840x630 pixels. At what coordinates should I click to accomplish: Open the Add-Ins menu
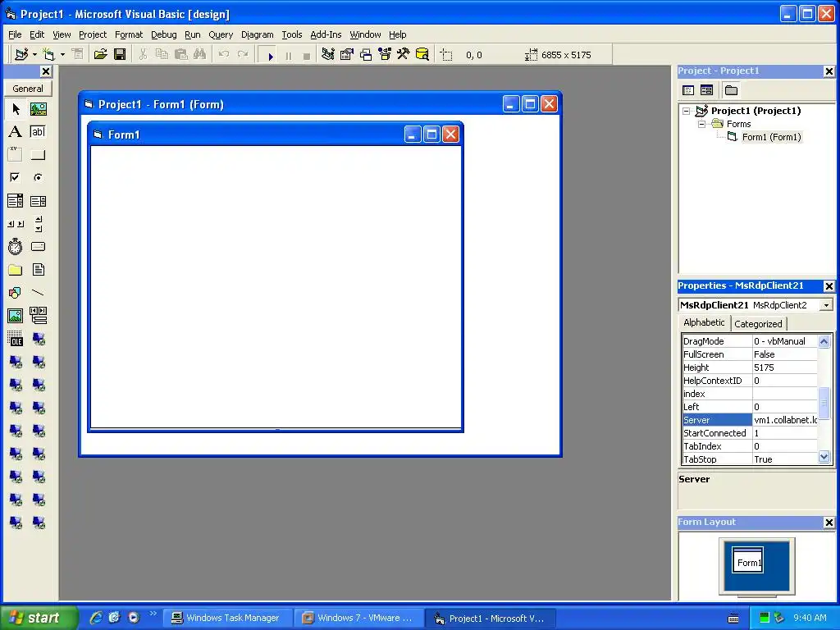point(326,34)
